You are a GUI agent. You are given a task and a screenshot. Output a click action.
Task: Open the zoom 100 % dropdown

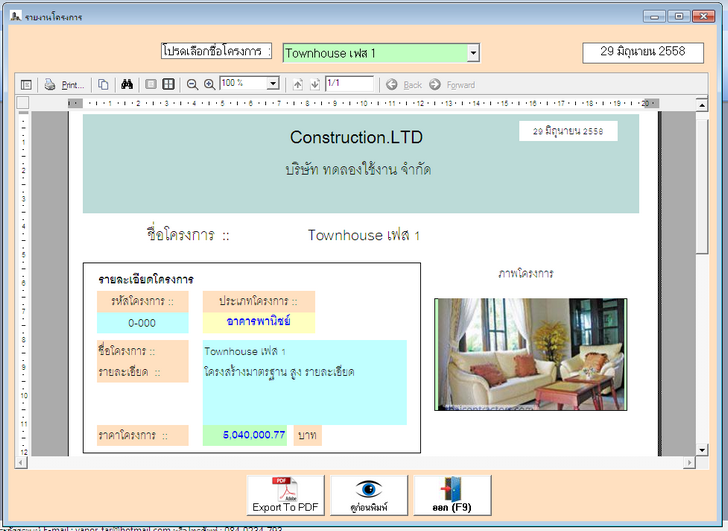point(273,84)
